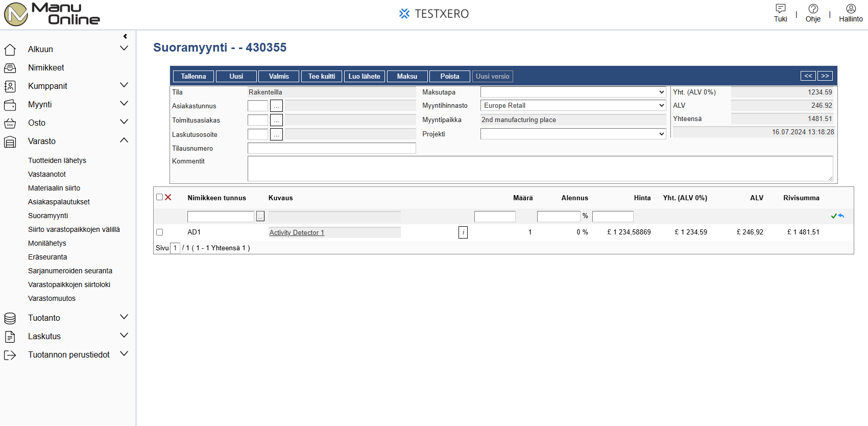The image size is (868, 426).
Task: Click the Nimikkeen tunnus input field
Action: click(221, 217)
